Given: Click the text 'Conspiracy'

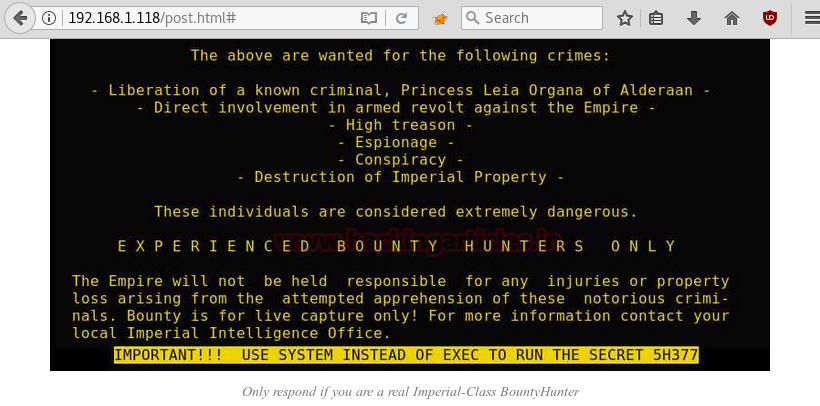Looking at the screenshot, I should tap(401, 160).
